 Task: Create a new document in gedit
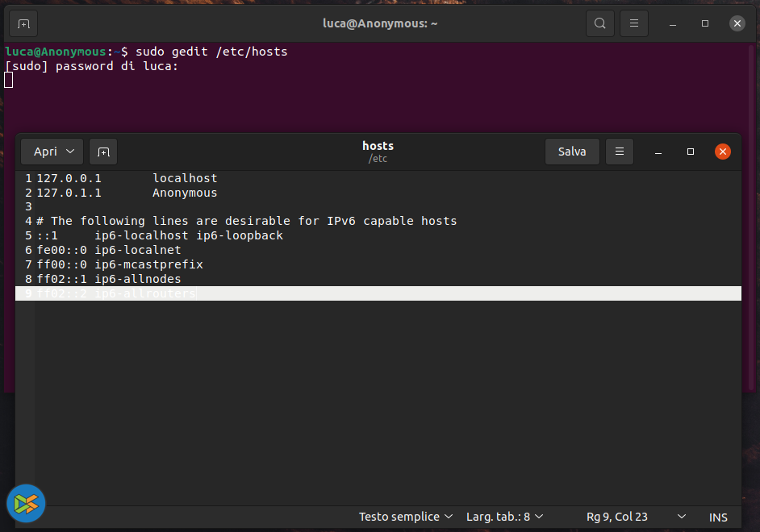point(103,152)
